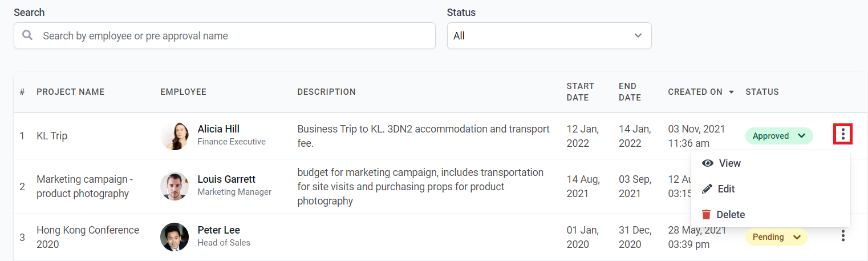The width and height of the screenshot is (868, 261).
Task: Open the three-dot menu for Hong Kong Conference
Action: (x=842, y=236)
